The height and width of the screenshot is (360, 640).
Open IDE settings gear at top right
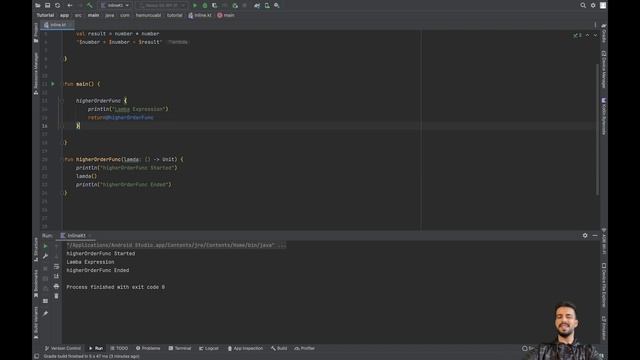click(x=593, y=5)
